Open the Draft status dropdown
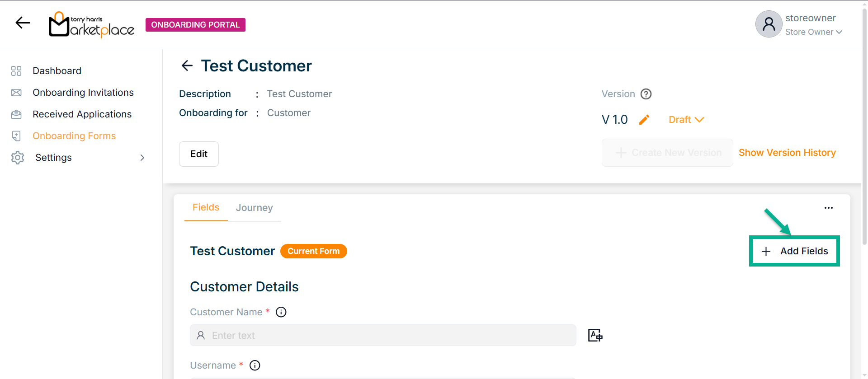This screenshot has width=868, height=379. 686,120
